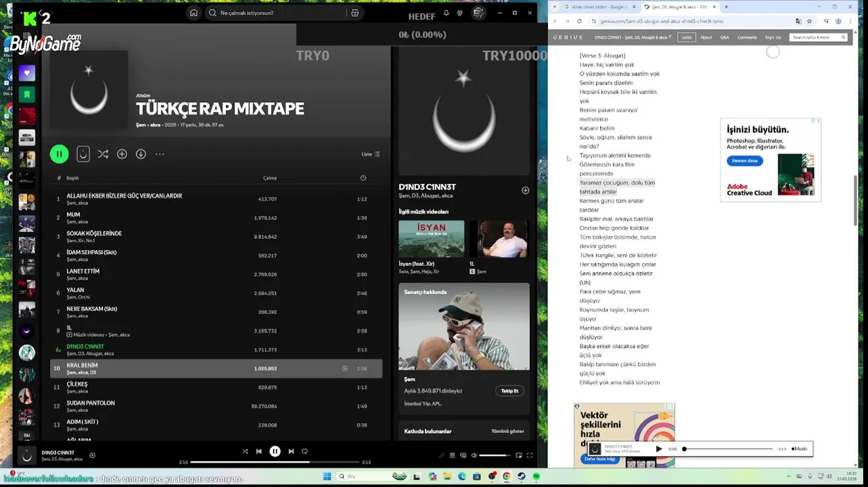
Task: Click Takip Et follow button
Action: click(509, 391)
